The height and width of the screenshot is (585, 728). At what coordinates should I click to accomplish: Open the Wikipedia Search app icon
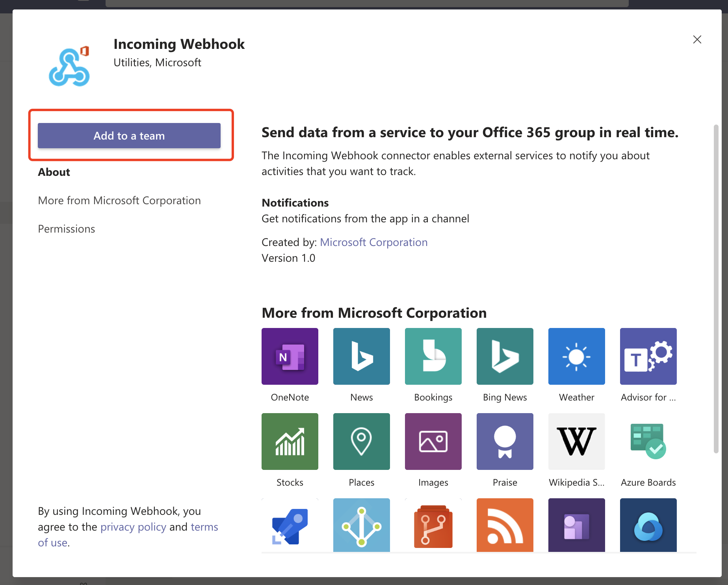coord(576,442)
